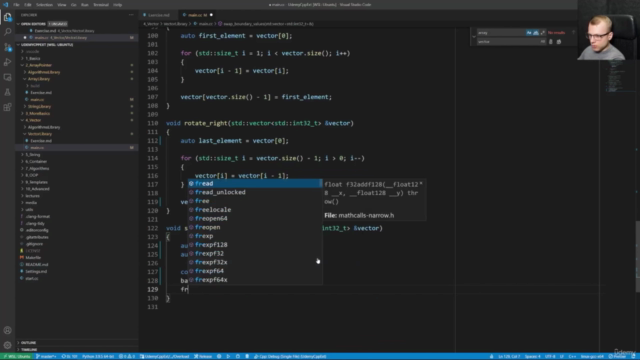Select free suggestion in autocomplete list

[255, 201]
